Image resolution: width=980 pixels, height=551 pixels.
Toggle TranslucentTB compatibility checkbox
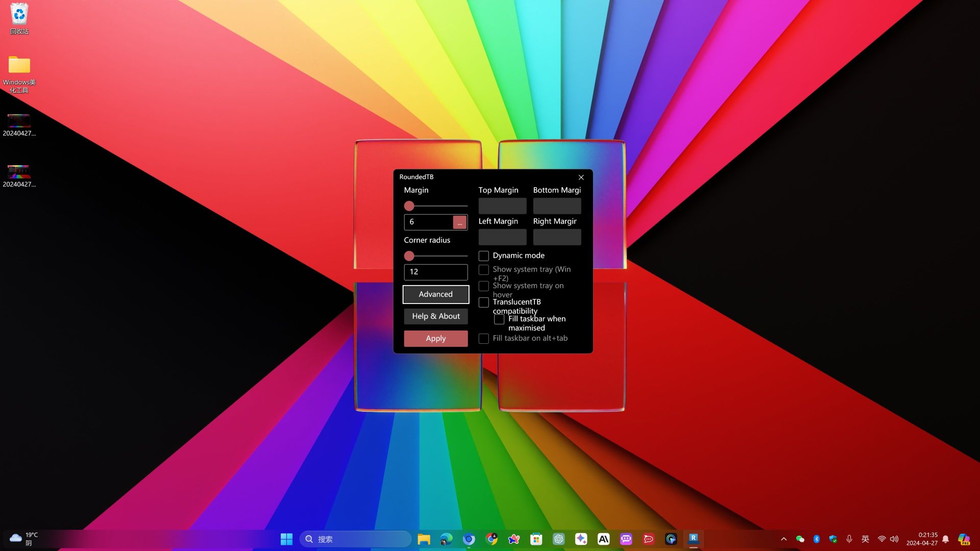[483, 303]
